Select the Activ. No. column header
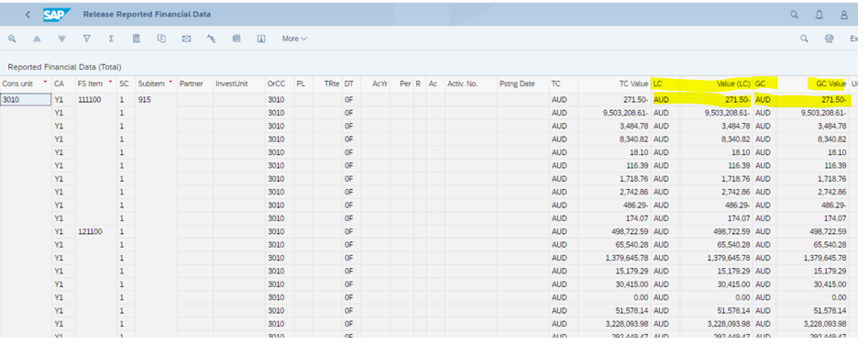This screenshot has height=345, width=868. point(470,83)
